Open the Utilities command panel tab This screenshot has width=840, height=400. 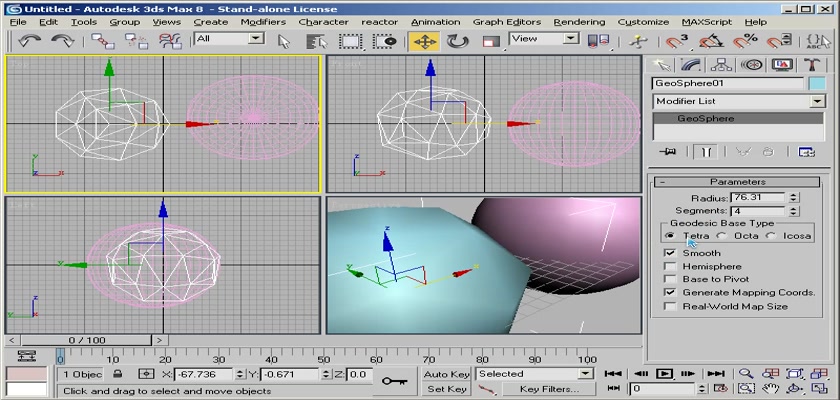click(812, 65)
